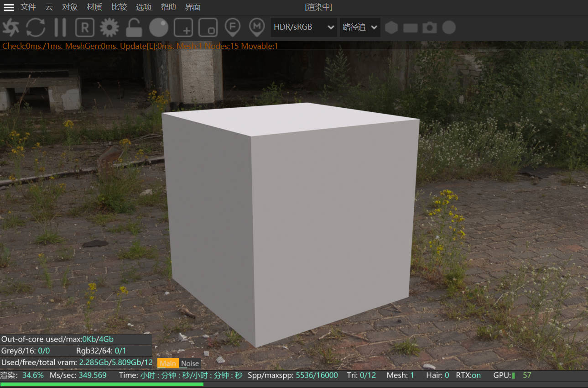588x388 pixels.
Task: Enable region rendering with the R icon
Action: click(84, 27)
